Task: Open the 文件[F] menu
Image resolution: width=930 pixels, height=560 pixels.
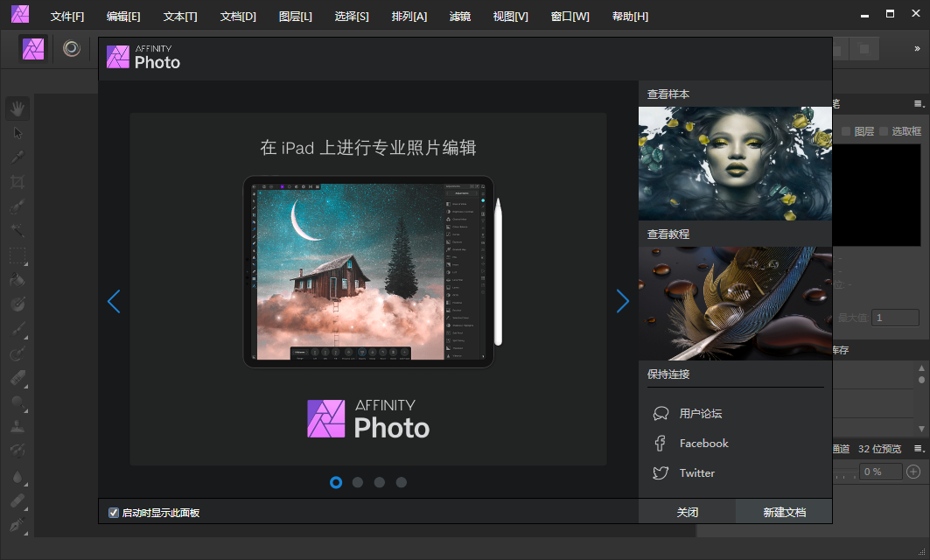Action: [x=67, y=17]
